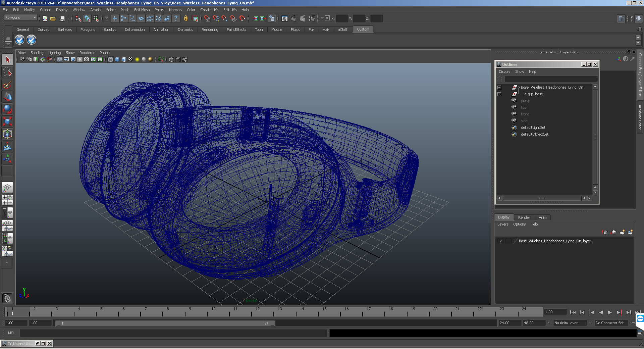Save the current scene
The image size is (644, 349).
coord(62,18)
